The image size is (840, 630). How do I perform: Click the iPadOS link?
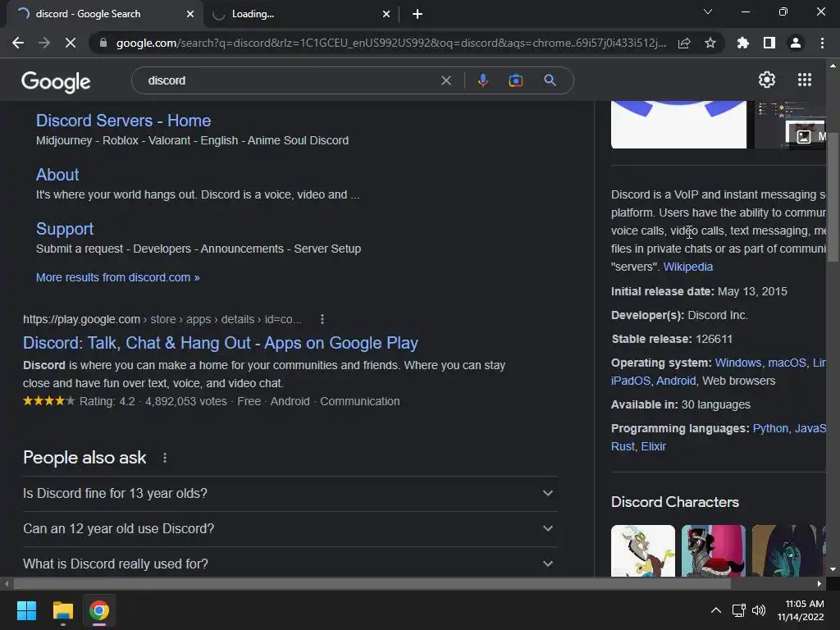click(x=631, y=381)
